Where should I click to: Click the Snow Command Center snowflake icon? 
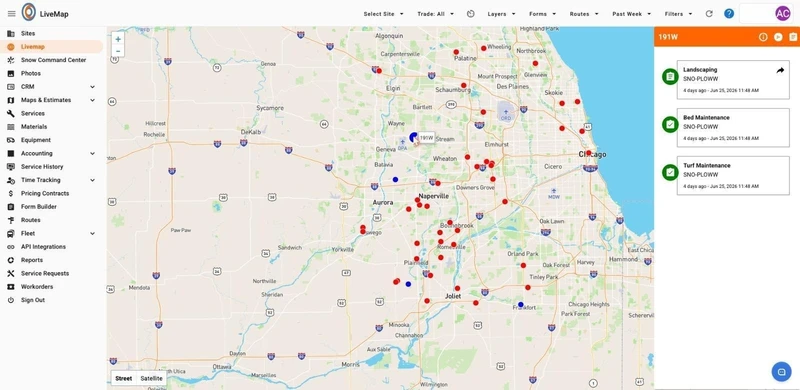pos(11,60)
